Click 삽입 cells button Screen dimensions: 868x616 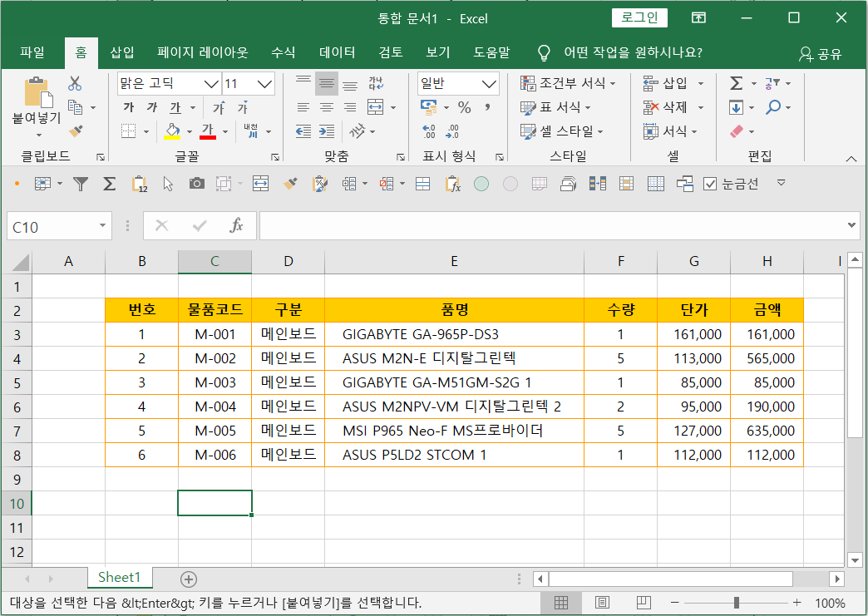click(666, 84)
